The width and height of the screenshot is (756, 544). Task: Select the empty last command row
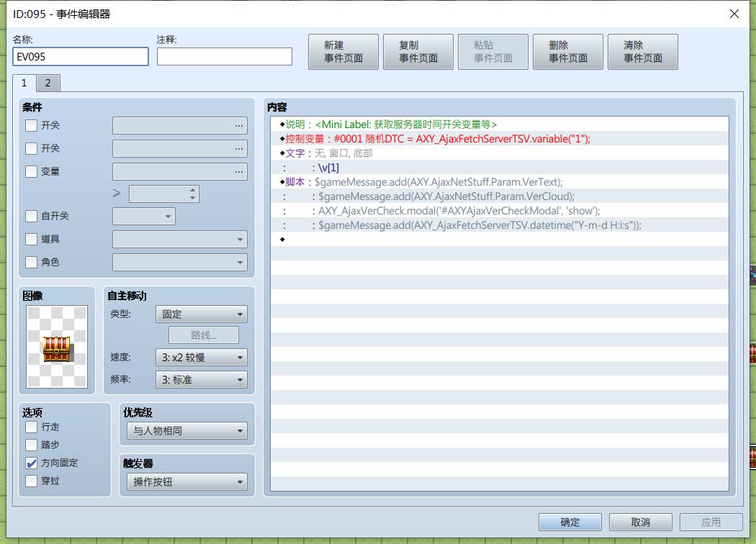click(x=500, y=240)
